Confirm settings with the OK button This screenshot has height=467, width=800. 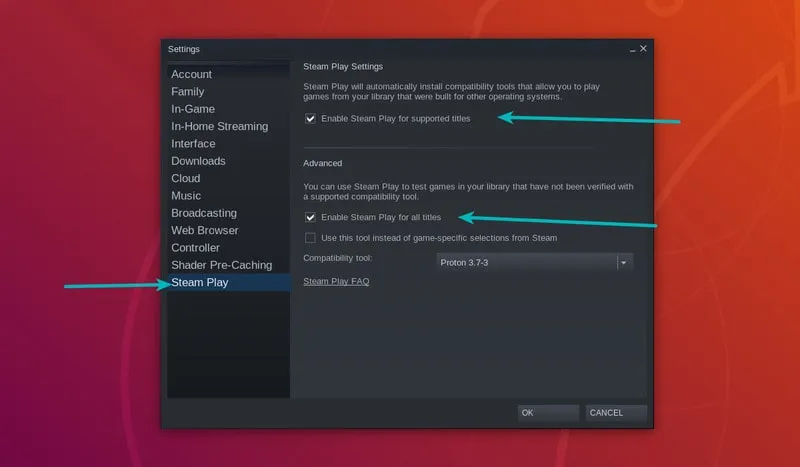pyautogui.click(x=548, y=412)
